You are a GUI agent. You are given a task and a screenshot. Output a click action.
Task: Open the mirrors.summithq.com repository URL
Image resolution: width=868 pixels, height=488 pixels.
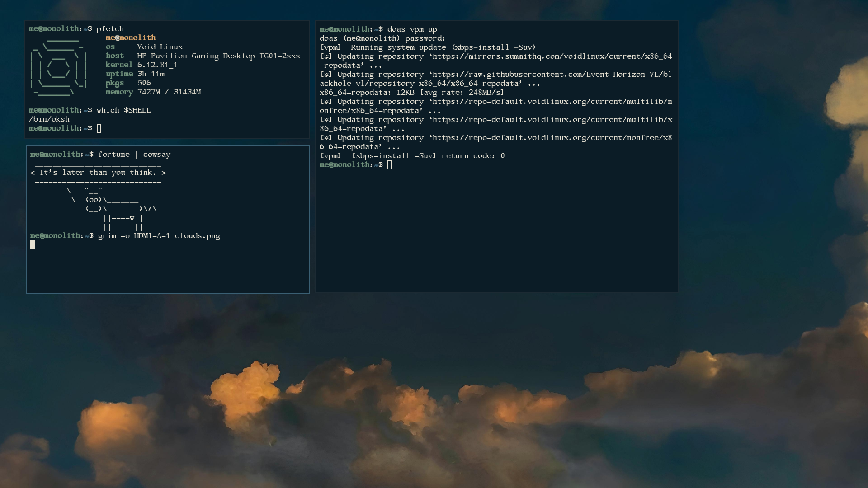click(496, 61)
